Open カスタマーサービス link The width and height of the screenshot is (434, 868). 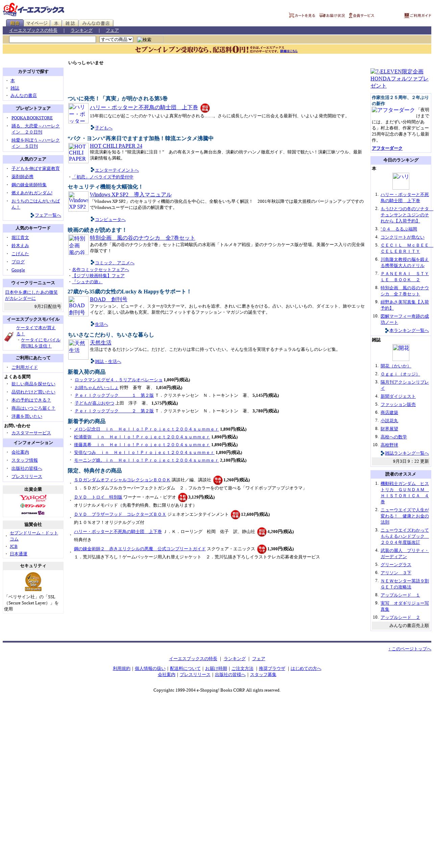[31, 433]
